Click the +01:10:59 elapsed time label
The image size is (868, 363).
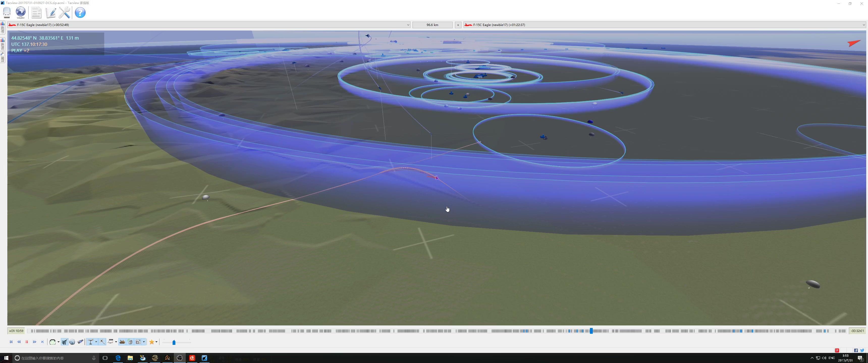[16, 331]
